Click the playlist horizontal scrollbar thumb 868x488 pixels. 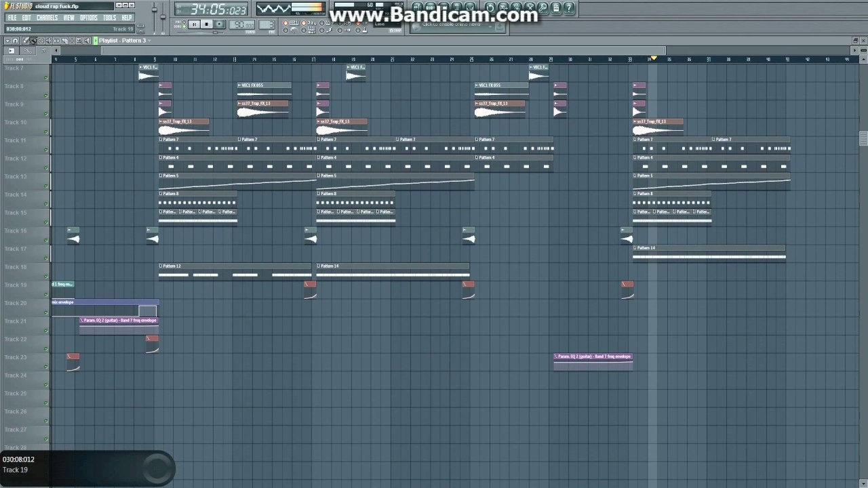pos(383,51)
